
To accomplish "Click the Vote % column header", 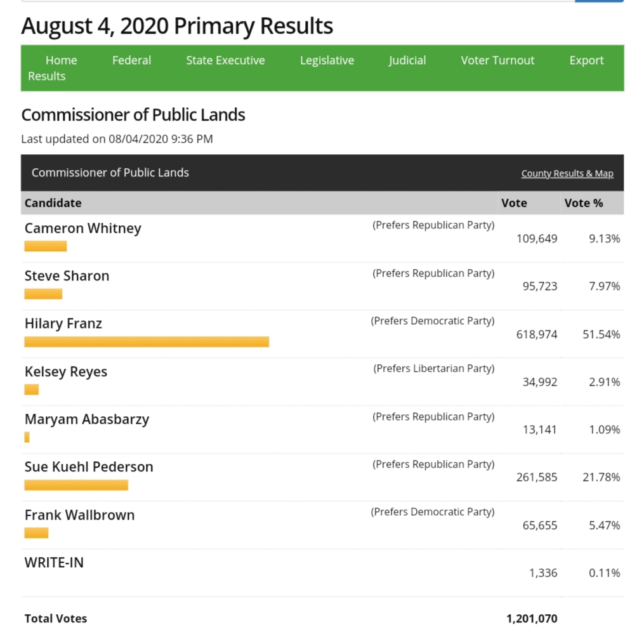I will click(x=583, y=203).
